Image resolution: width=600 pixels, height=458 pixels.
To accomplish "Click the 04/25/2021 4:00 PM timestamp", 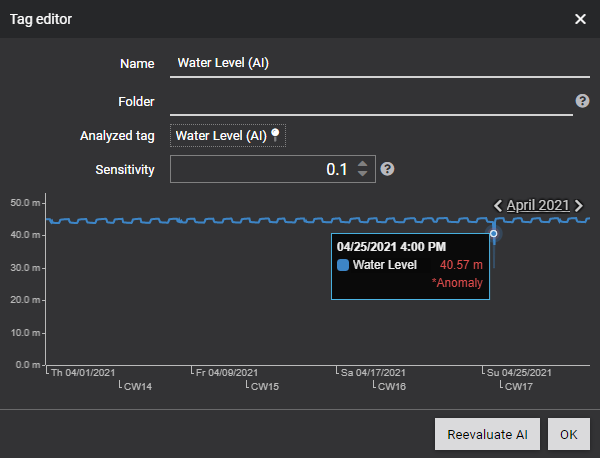I will coord(391,247).
